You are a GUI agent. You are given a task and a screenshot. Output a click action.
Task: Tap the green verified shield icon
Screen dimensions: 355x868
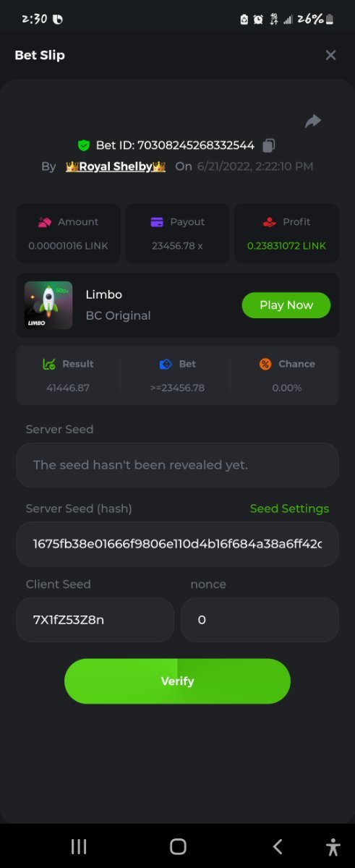coord(84,145)
